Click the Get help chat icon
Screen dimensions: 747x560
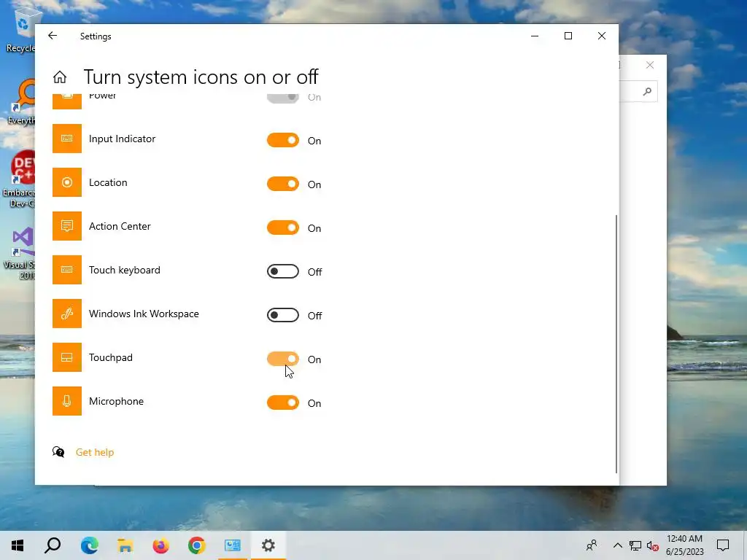point(58,452)
